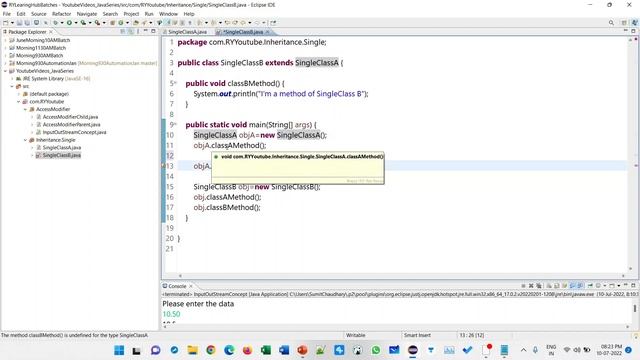The width and height of the screenshot is (640, 360).
Task: Select SingleClassA.java in Package Explorer
Action: 62,148
